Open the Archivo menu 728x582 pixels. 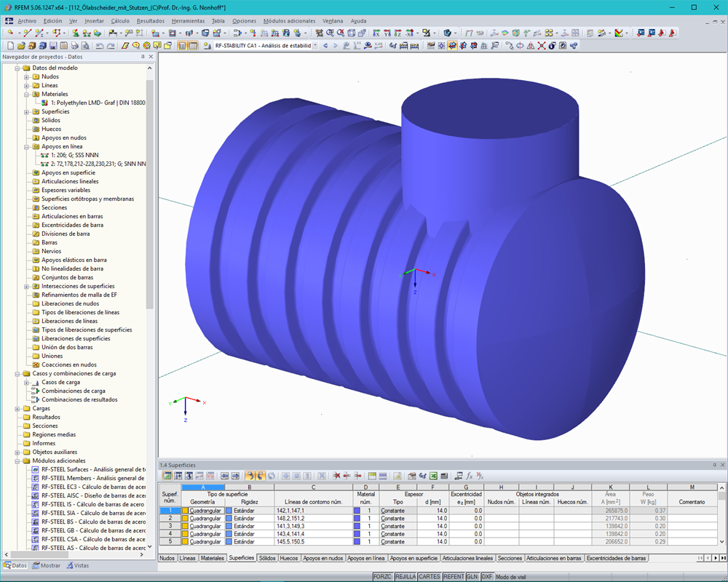point(27,21)
